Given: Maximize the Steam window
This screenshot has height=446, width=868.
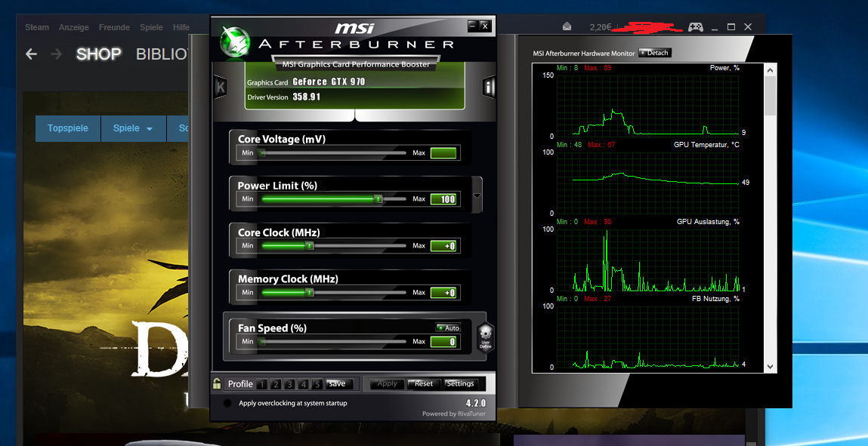Looking at the screenshot, I should (731, 26).
